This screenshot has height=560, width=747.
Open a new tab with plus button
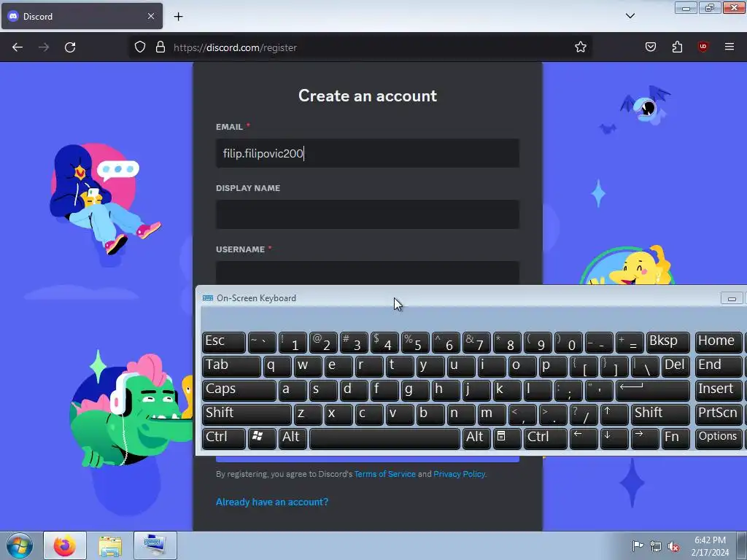[x=178, y=17]
